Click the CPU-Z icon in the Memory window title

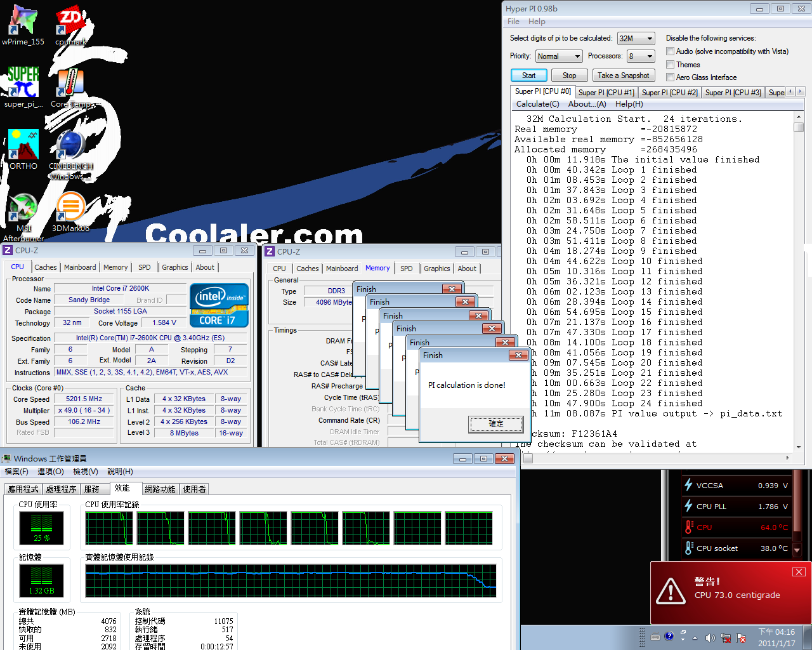pyautogui.click(x=270, y=252)
